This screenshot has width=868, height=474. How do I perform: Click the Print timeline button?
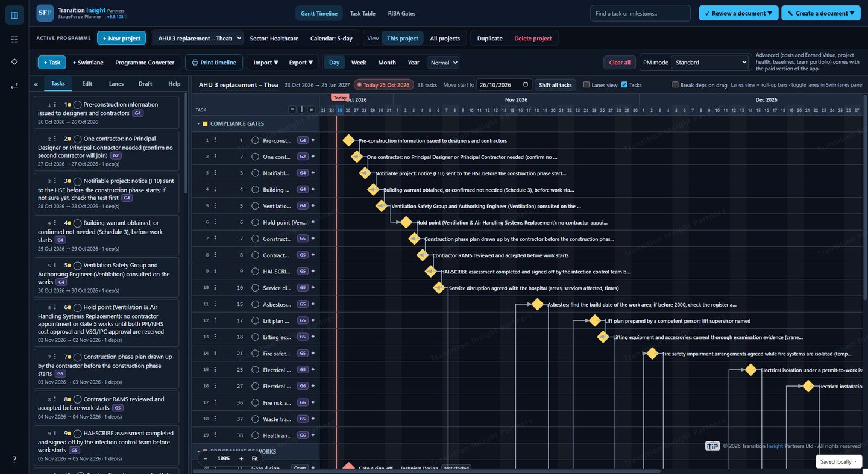214,63
